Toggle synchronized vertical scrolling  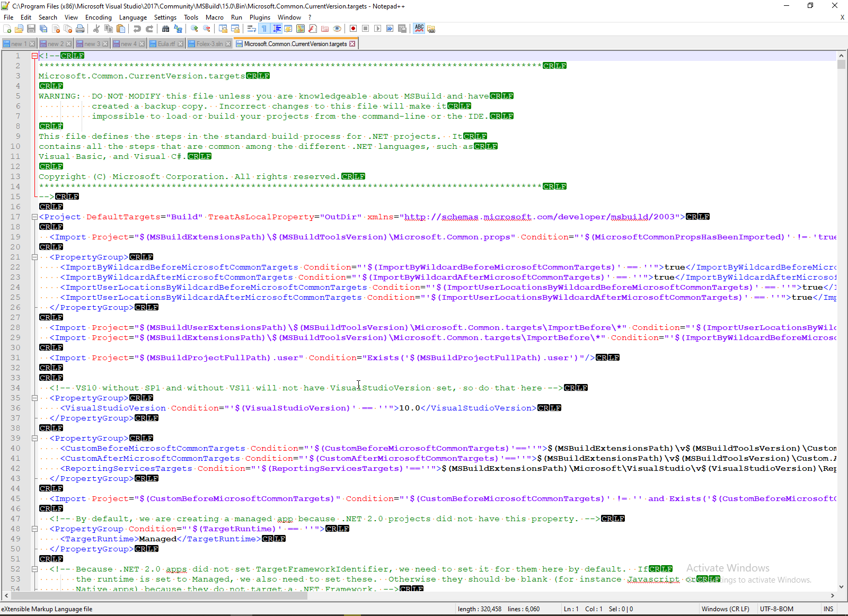pyautogui.click(x=223, y=29)
